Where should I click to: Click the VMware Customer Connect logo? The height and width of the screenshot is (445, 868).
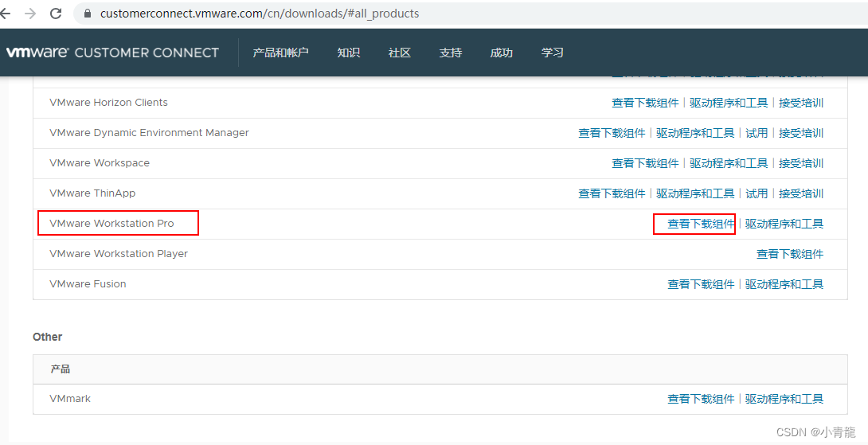pyautogui.click(x=112, y=53)
